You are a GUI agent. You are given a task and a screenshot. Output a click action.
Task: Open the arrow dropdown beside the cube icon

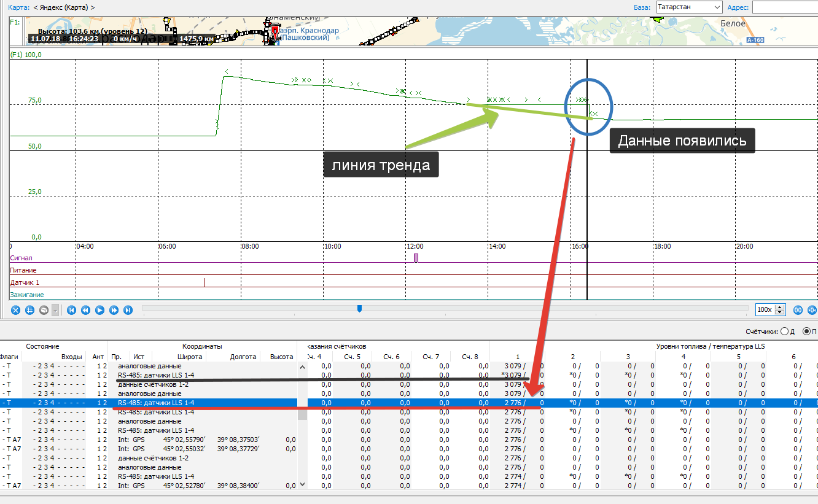[56, 311]
